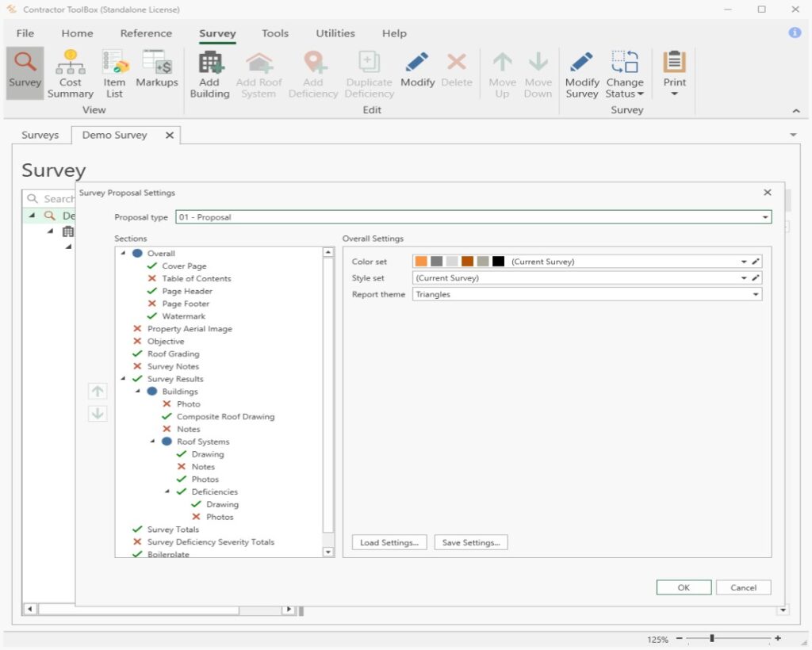
Task: Click the Markups ribbon icon
Action: point(156,63)
